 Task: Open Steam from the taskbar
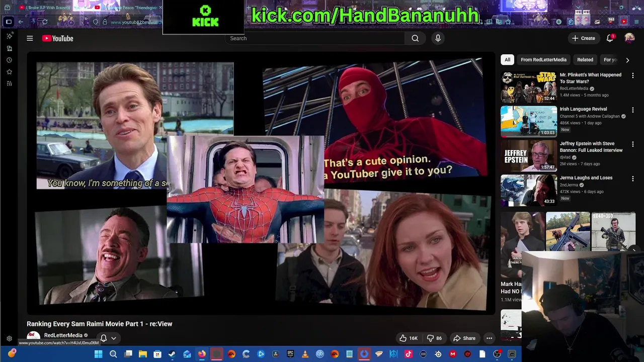(172, 354)
